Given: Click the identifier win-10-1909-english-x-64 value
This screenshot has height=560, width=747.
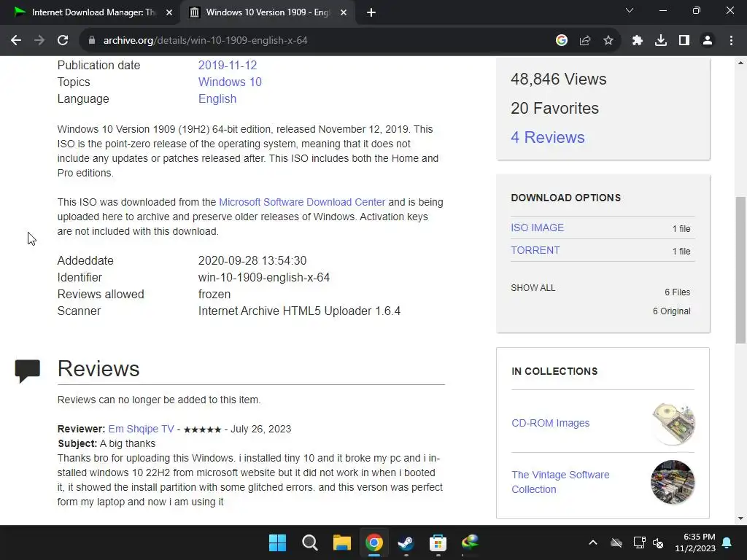Looking at the screenshot, I should pyautogui.click(x=264, y=277).
